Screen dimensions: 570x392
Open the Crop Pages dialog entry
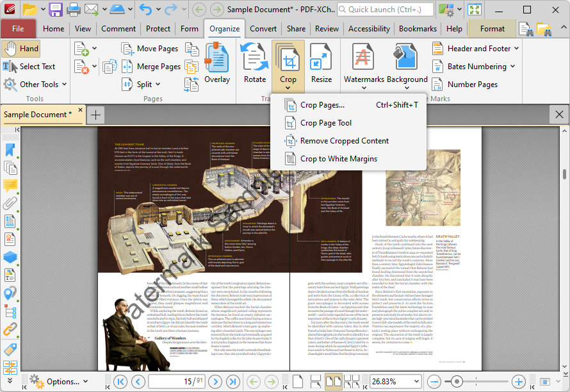(x=348, y=105)
